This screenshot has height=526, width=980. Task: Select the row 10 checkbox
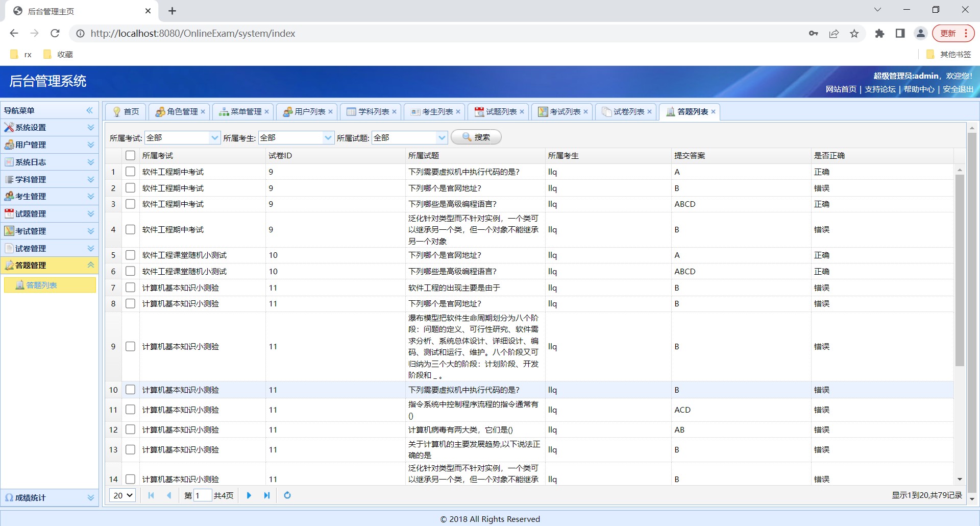[131, 390]
